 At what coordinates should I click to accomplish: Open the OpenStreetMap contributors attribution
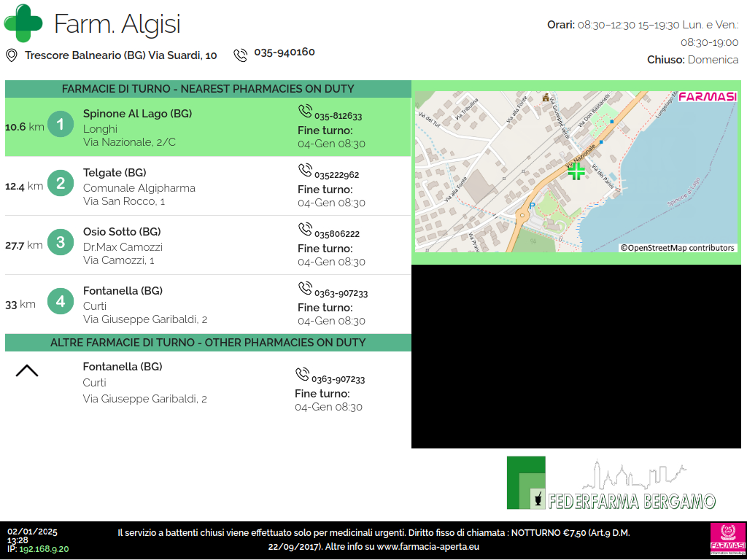pyautogui.click(x=678, y=248)
